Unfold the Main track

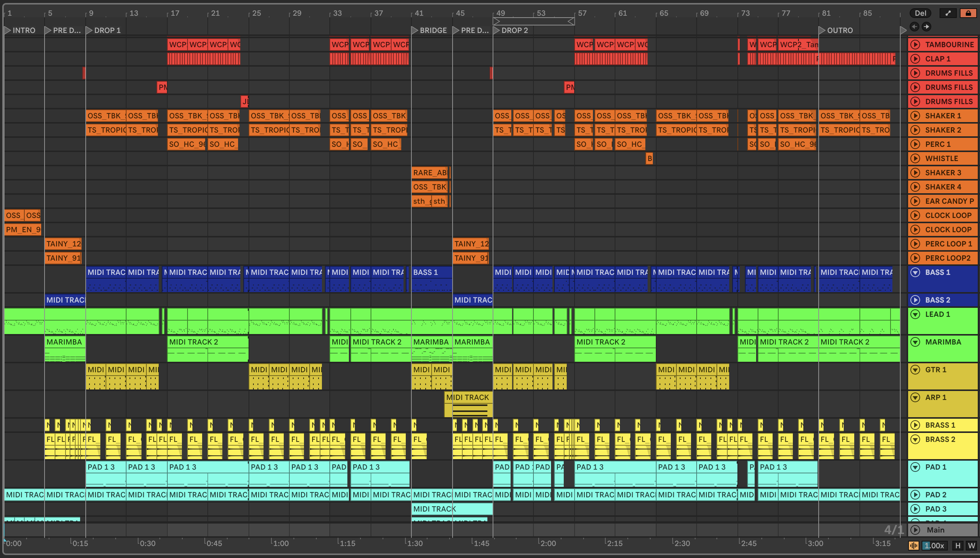click(x=915, y=530)
